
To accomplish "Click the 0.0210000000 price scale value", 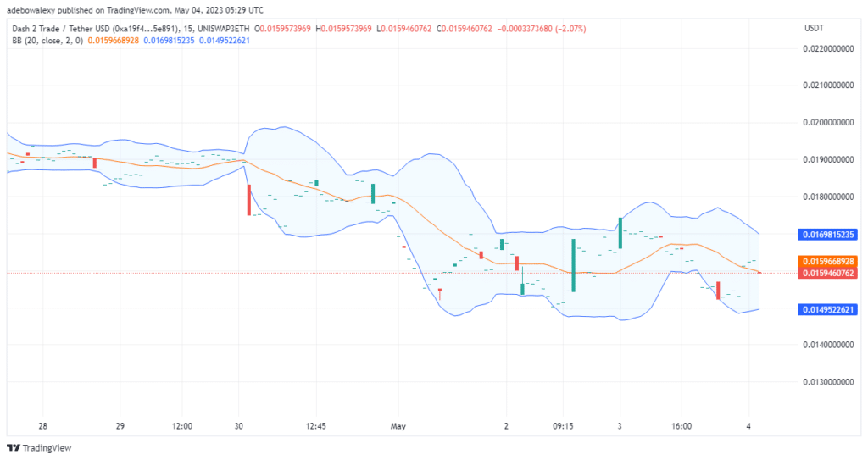I will 828,86.
